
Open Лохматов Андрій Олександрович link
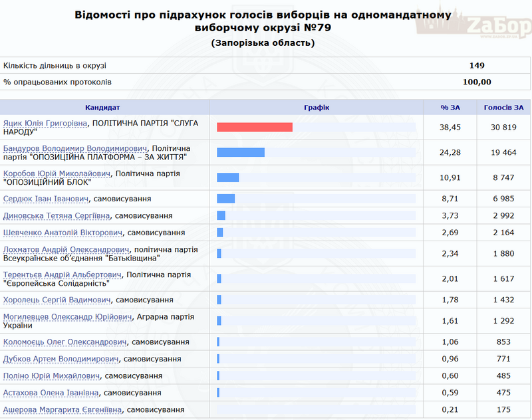[x=66, y=250]
